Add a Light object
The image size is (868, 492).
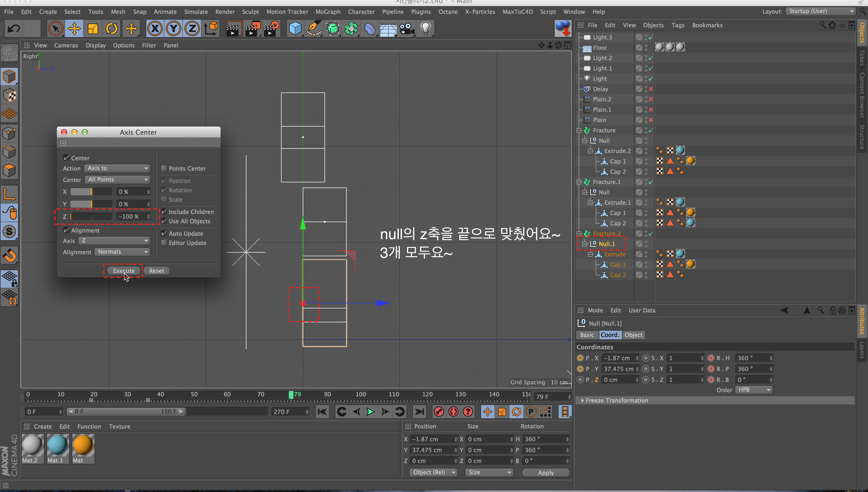[x=425, y=29]
